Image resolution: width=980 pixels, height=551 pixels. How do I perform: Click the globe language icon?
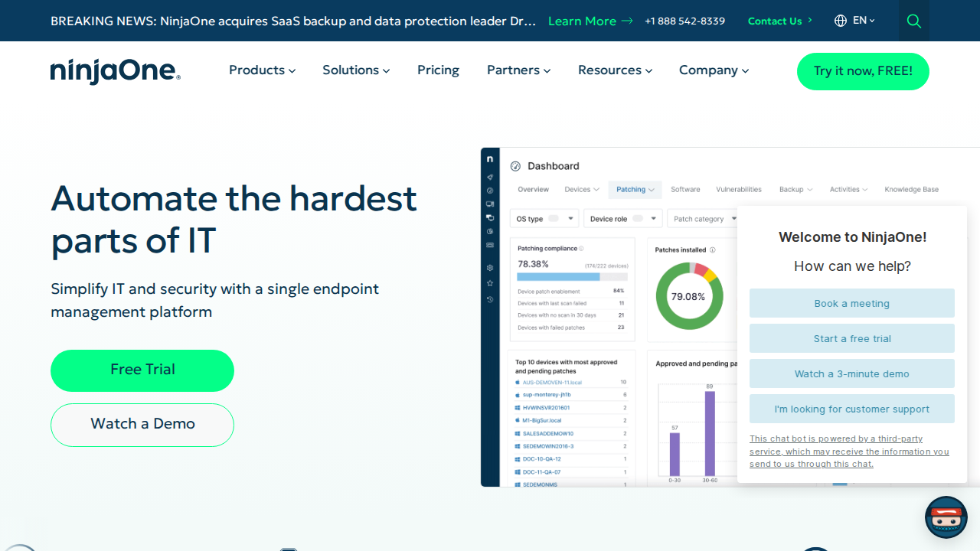tap(841, 21)
